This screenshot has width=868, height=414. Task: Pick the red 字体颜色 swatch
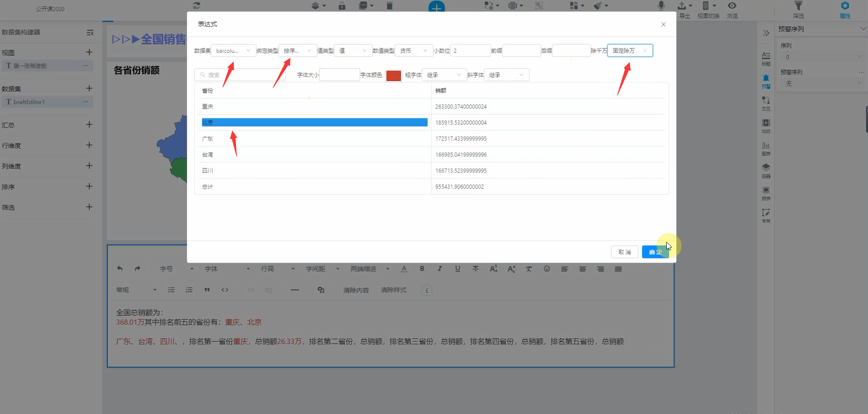pos(394,75)
